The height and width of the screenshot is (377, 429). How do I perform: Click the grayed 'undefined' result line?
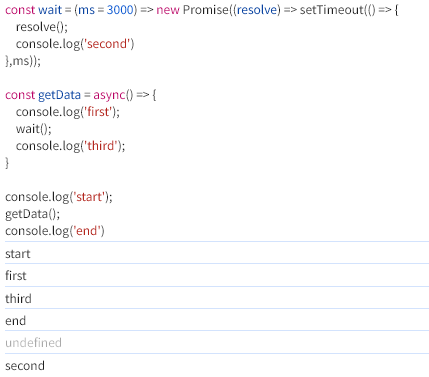click(x=217, y=343)
